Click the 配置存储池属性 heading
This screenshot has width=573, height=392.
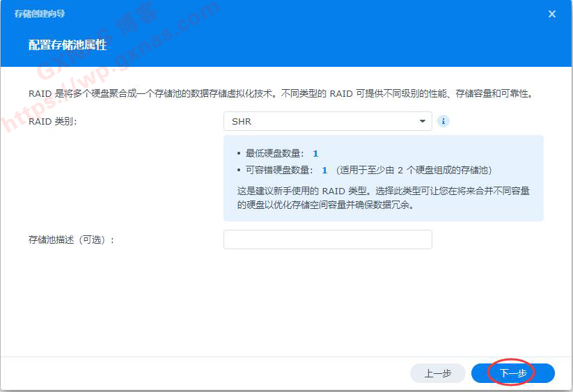pyautogui.click(x=68, y=45)
